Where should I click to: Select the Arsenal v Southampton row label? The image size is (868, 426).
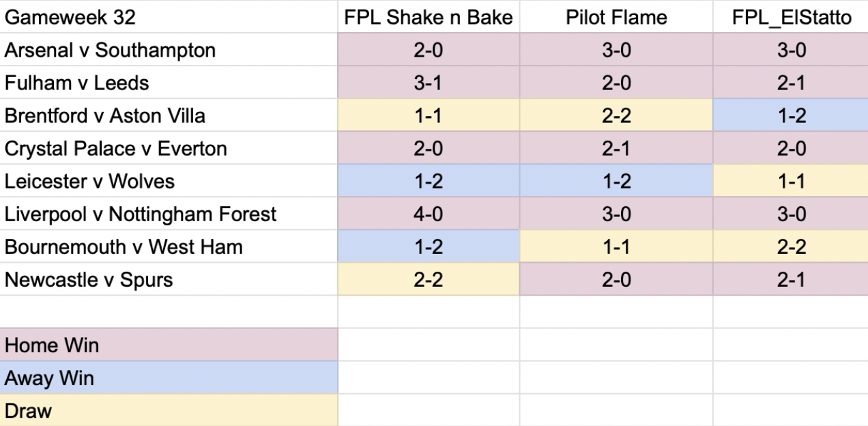(x=169, y=50)
